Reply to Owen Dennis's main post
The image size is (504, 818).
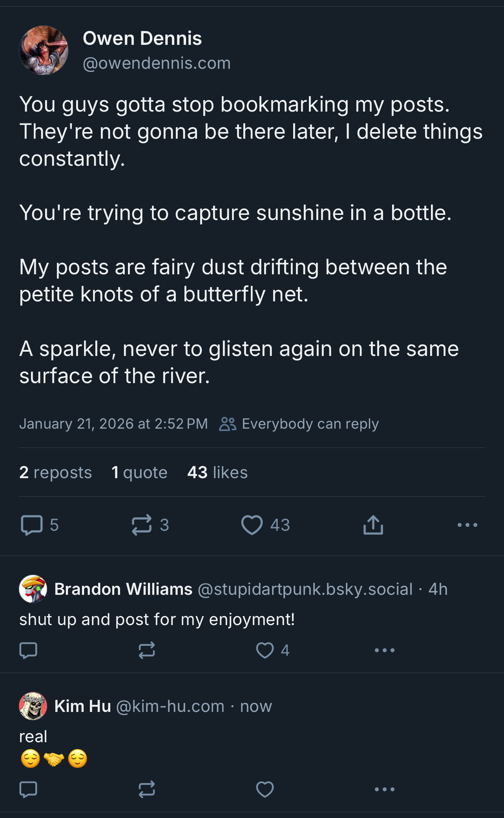click(x=32, y=525)
